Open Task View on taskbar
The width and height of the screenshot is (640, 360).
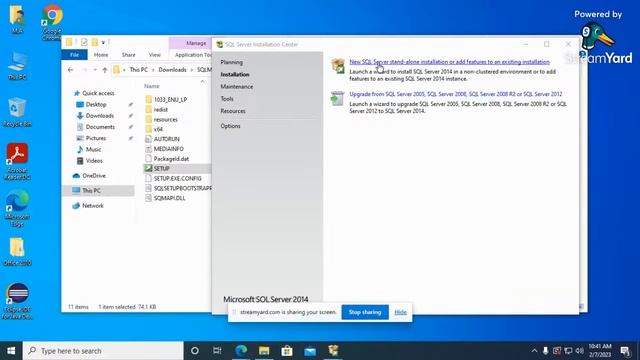217,351
